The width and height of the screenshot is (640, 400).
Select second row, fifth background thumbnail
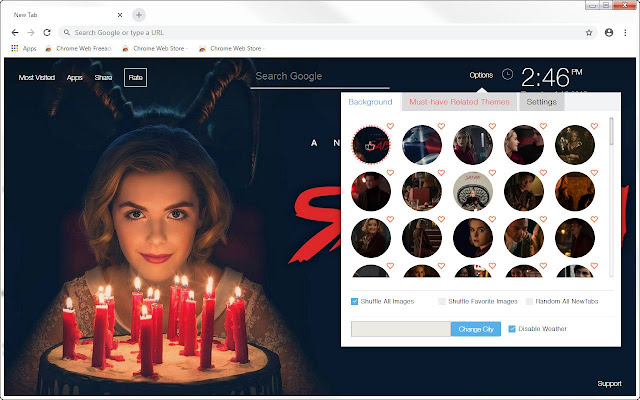pos(575,191)
